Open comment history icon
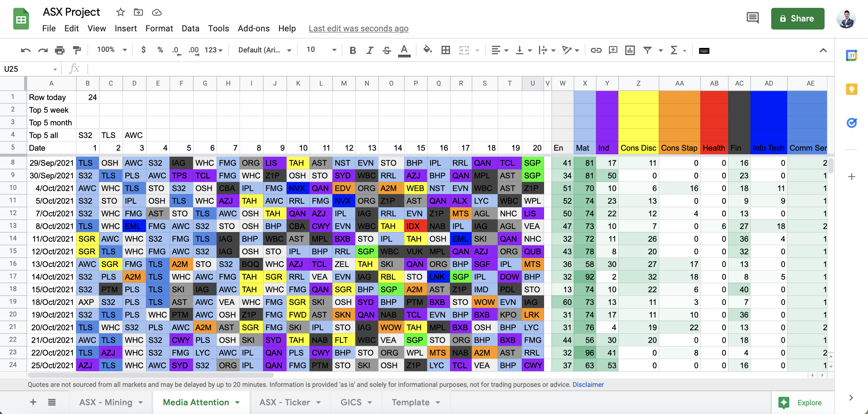The height and width of the screenshot is (414, 868). pyautogui.click(x=752, y=18)
